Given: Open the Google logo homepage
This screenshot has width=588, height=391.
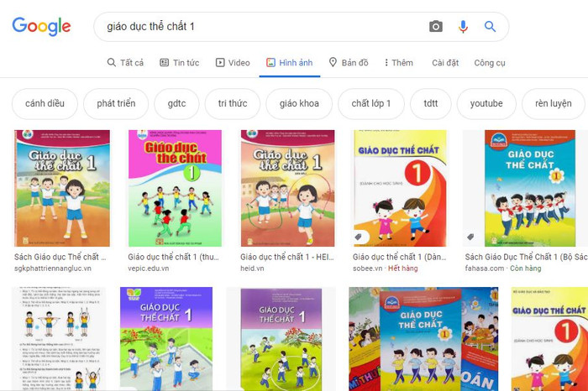Looking at the screenshot, I should point(41,26).
